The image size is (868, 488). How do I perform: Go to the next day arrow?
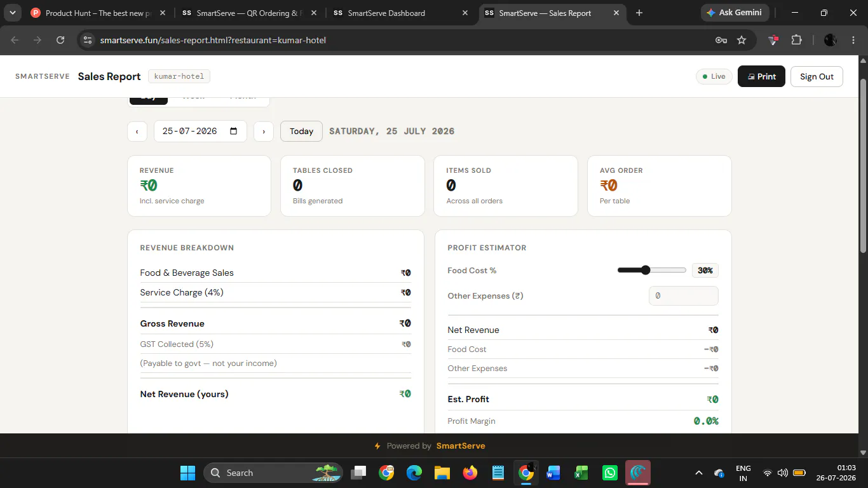click(x=264, y=131)
